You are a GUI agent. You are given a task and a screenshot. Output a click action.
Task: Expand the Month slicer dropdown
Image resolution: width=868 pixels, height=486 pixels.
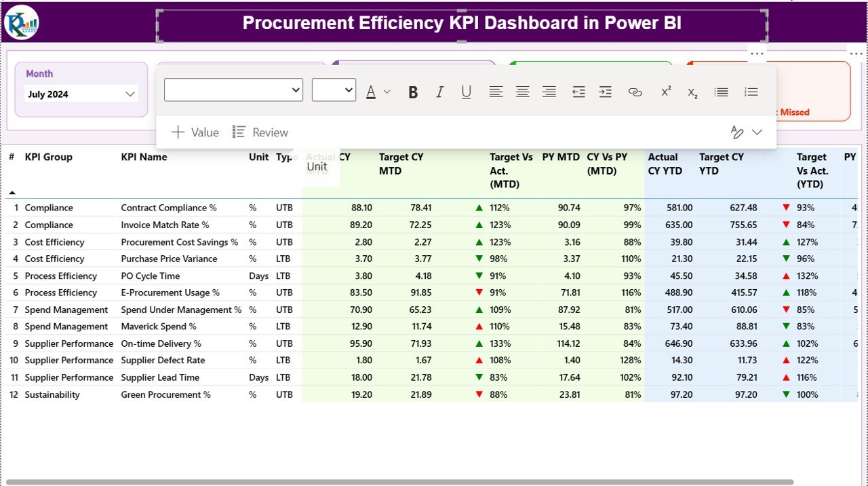tap(130, 94)
